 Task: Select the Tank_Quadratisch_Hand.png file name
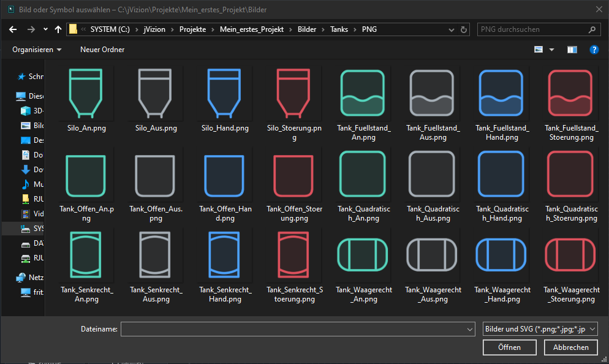click(502, 214)
